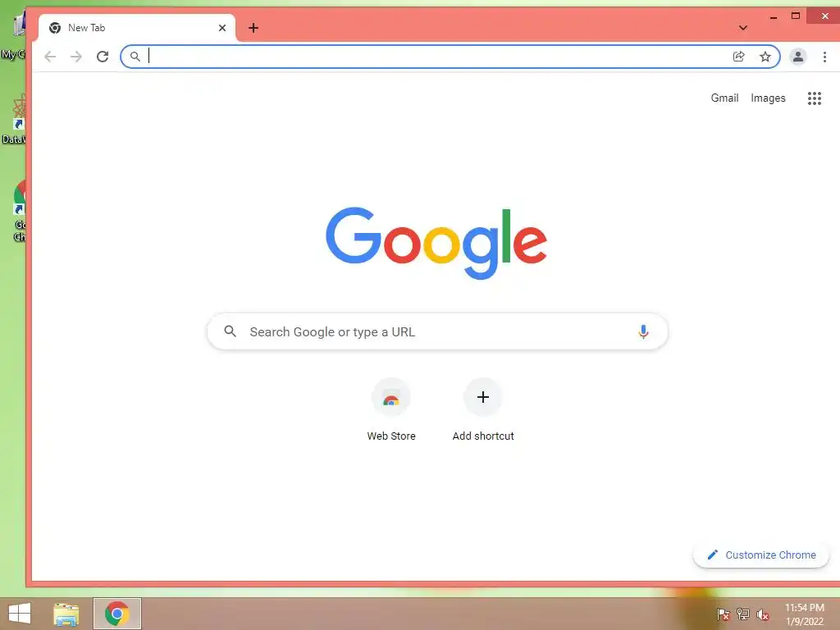Expand the tab search dropdown arrow
Image resolution: width=840 pixels, height=630 pixels.
pyautogui.click(x=742, y=28)
